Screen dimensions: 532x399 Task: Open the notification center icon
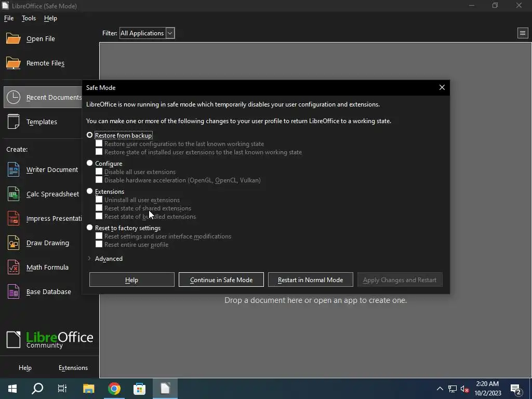pyautogui.click(x=516, y=390)
